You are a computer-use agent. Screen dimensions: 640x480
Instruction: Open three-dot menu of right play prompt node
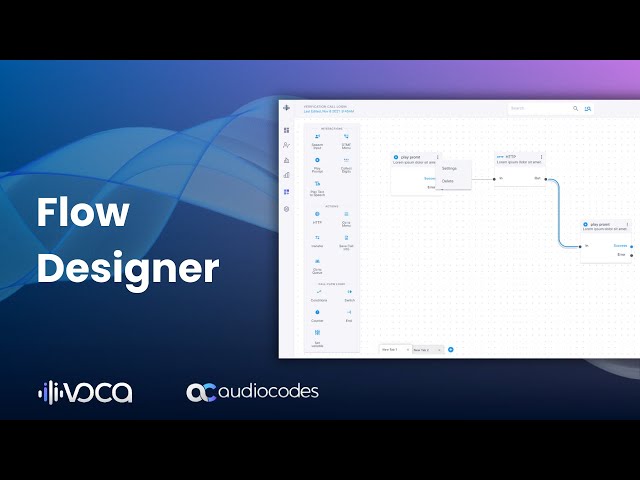(x=627, y=224)
